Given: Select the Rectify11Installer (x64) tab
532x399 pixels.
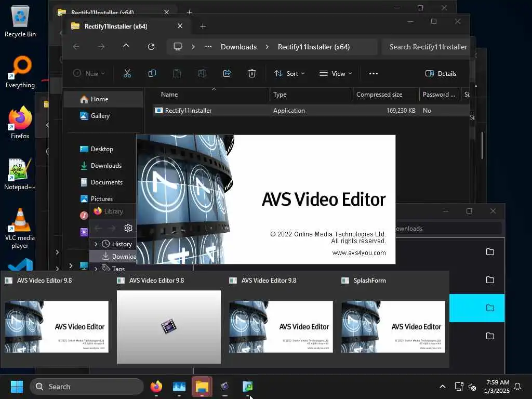Looking at the screenshot, I should [116, 26].
